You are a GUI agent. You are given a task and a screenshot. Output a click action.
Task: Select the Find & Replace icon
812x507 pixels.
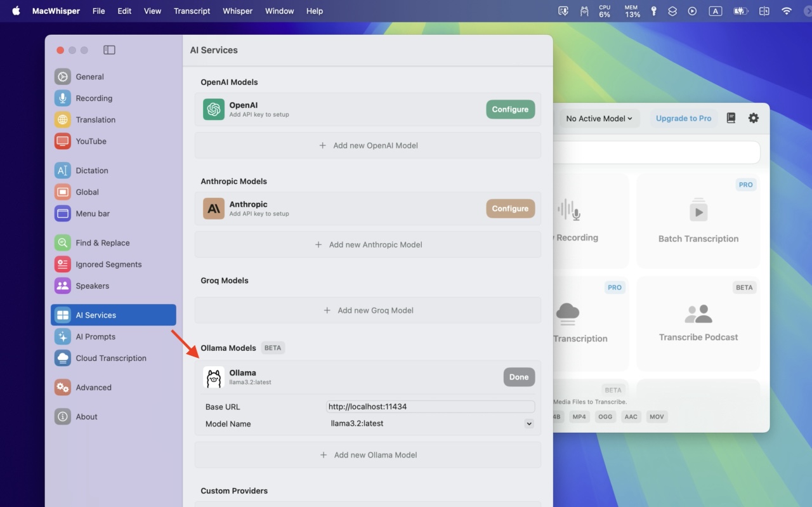tap(62, 243)
